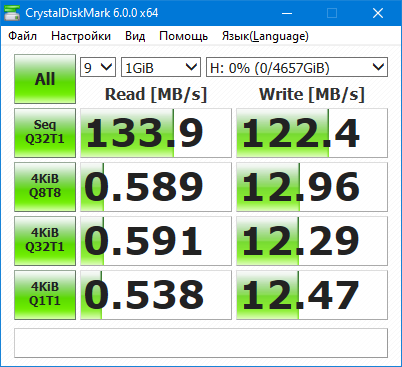Screen dimensions: 402x367
Task: Open the Настройки menu
Action: click(x=81, y=36)
